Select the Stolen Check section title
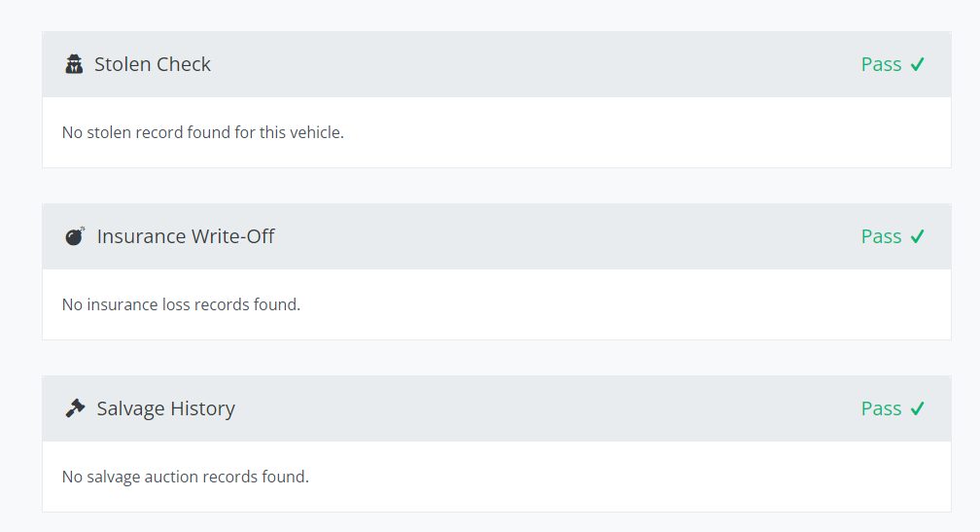Image resolution: width=980 pixels, height=532 pixels. coord(153,65)
